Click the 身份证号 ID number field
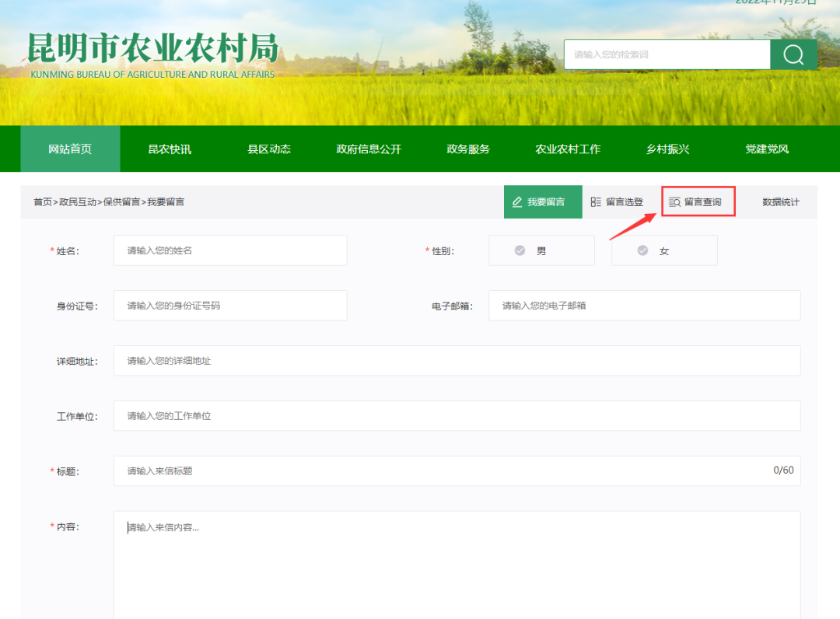The width and height of the screenshot is (840, 619). 230,306
